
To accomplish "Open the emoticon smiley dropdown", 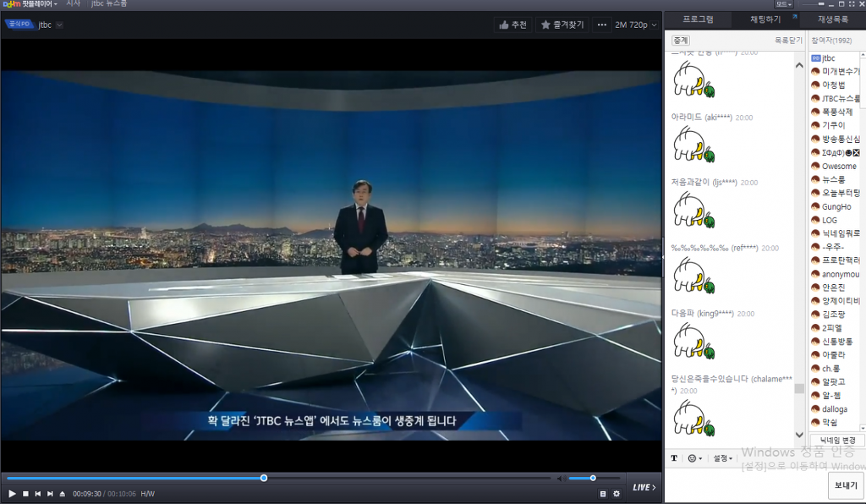I will [695, 458].
